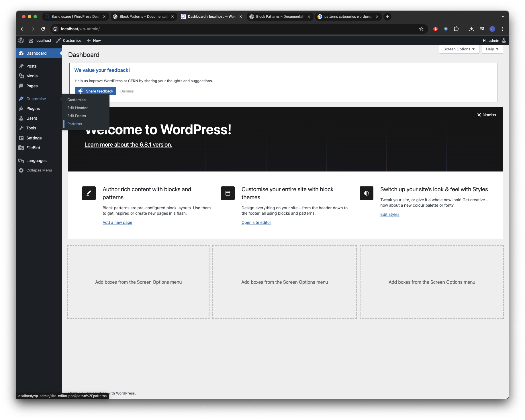Click the Plugins plug icon in sidebar

pos(21,109)
